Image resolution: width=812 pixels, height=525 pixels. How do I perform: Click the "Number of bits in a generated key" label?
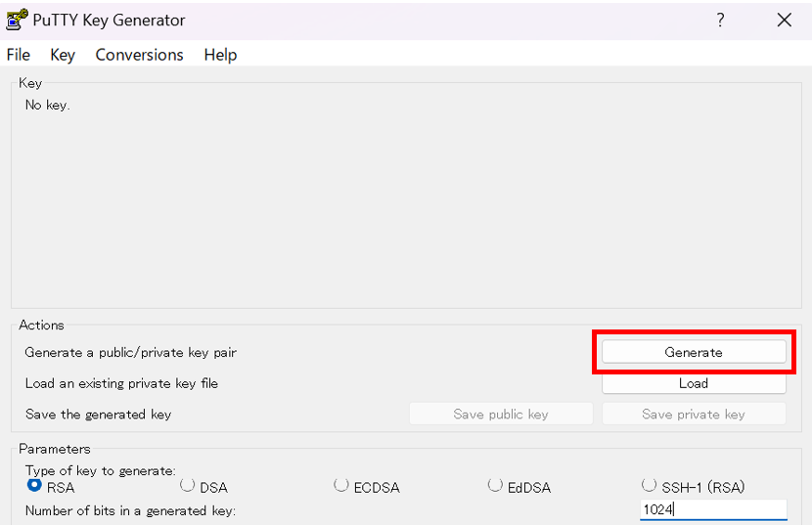130,510
